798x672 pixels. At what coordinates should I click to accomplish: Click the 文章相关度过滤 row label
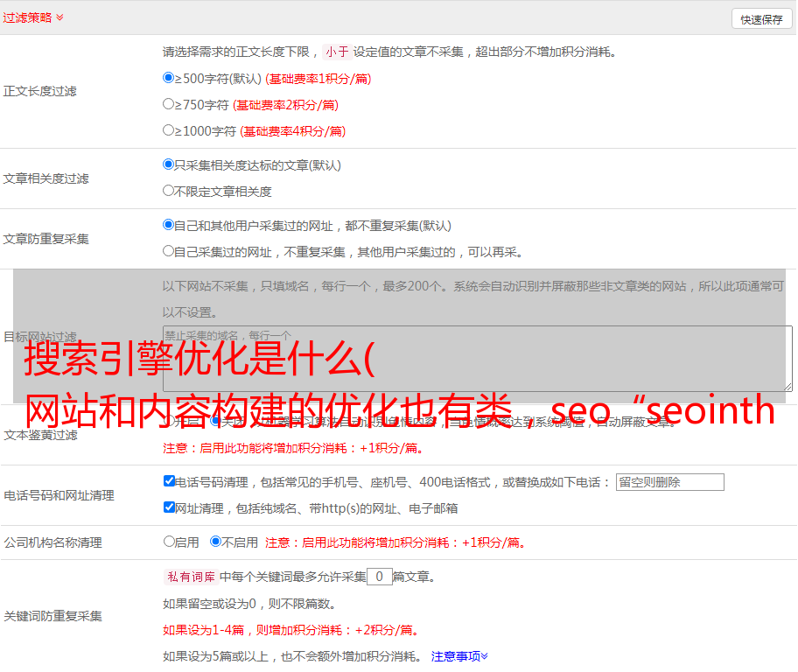(45, 178)
